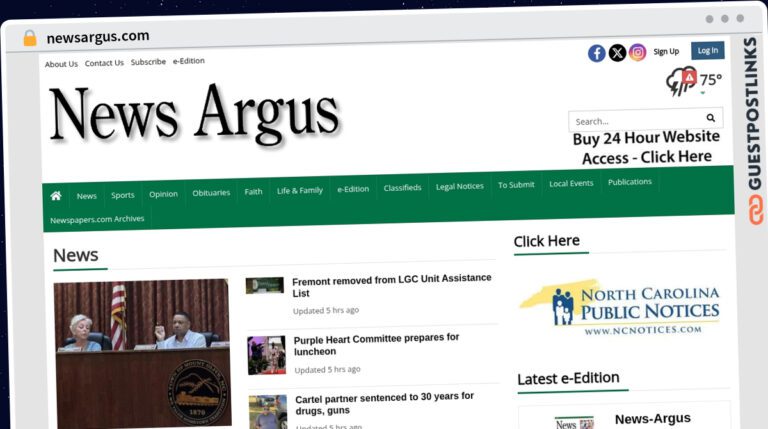Open the News menu item

click(x=87, y=196)
